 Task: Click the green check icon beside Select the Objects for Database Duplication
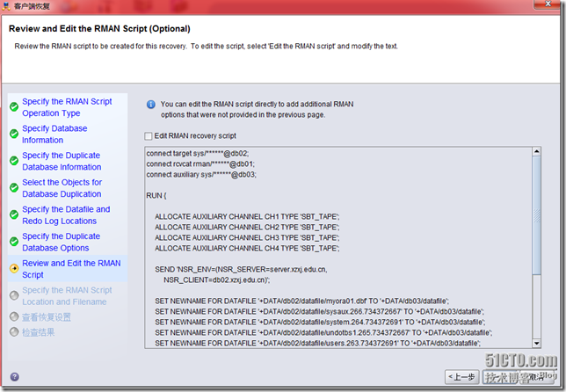(14, 188)
